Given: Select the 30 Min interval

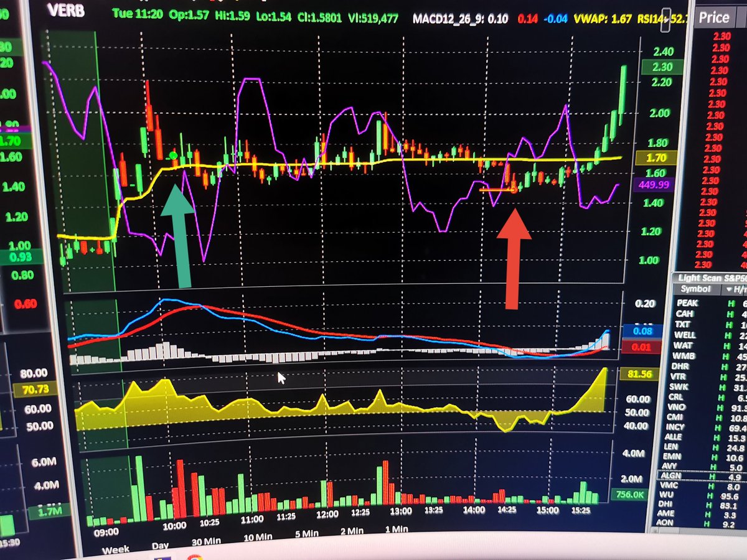Looking at the screenshot, I should [x=207, y=541].
